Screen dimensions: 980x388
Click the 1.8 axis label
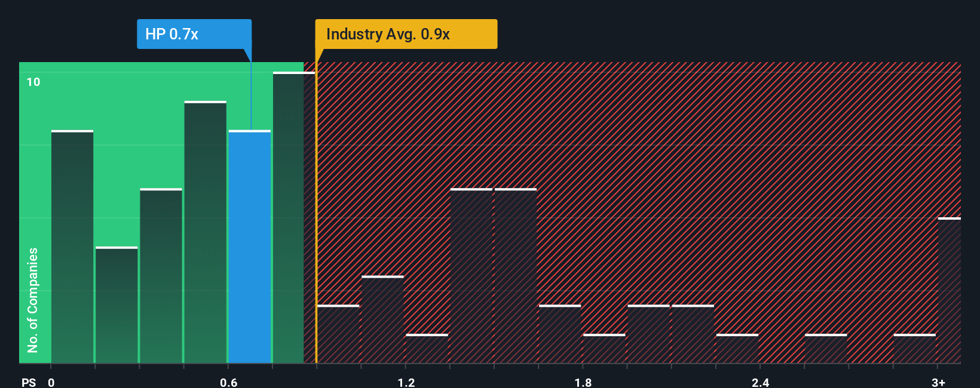(583, 383)
